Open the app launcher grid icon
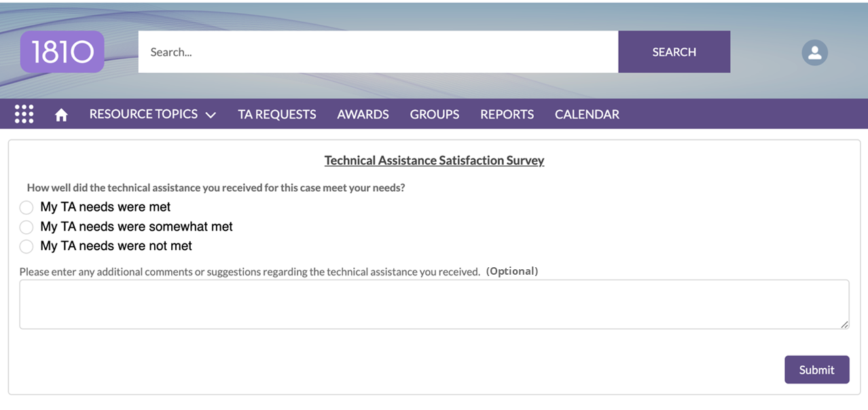Image resolution: width=868 pixels, height=410 pixels. tap(24, 114)
